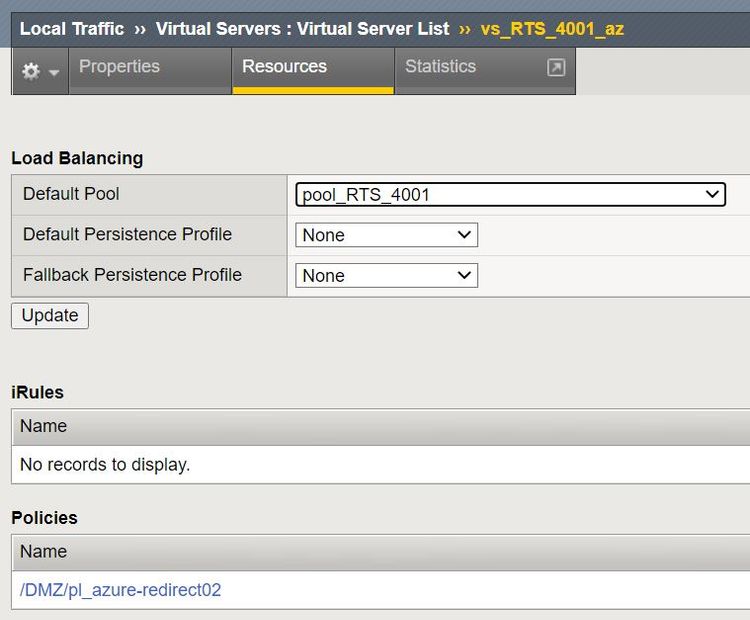Open the /DMZ/pl_azure-redirect02 policy link
This screenshot has height=620, width=750.
click(x=121, y=590)
